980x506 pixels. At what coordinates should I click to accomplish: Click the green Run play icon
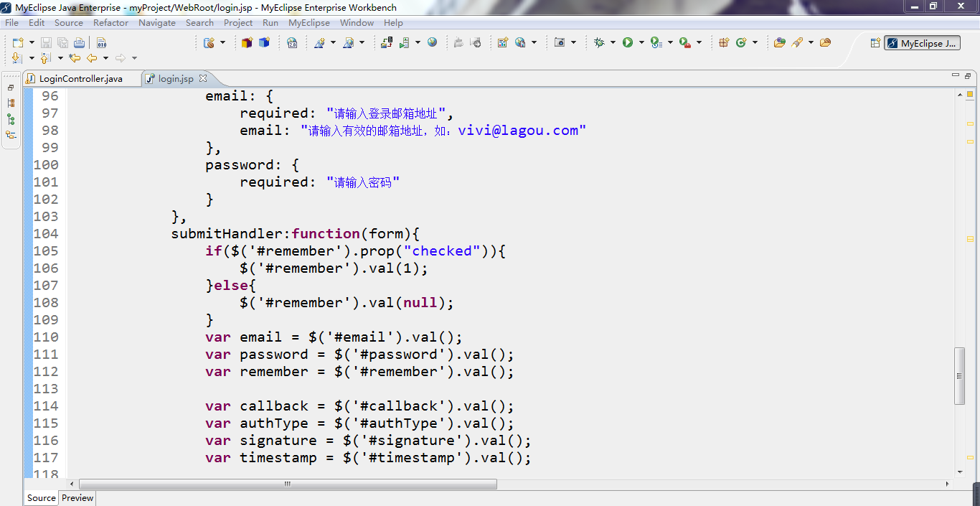[628, 43]
